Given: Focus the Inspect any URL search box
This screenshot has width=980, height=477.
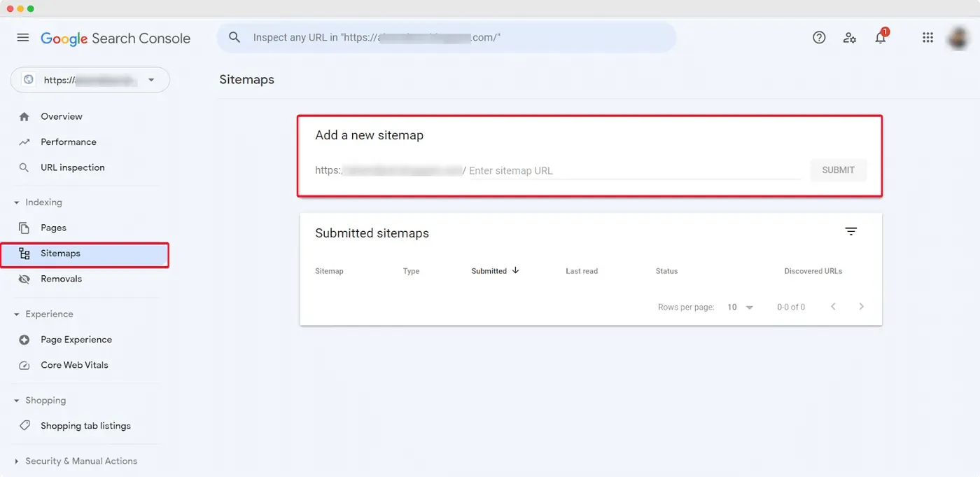Looking at the screenshot, I should (447, 37).
